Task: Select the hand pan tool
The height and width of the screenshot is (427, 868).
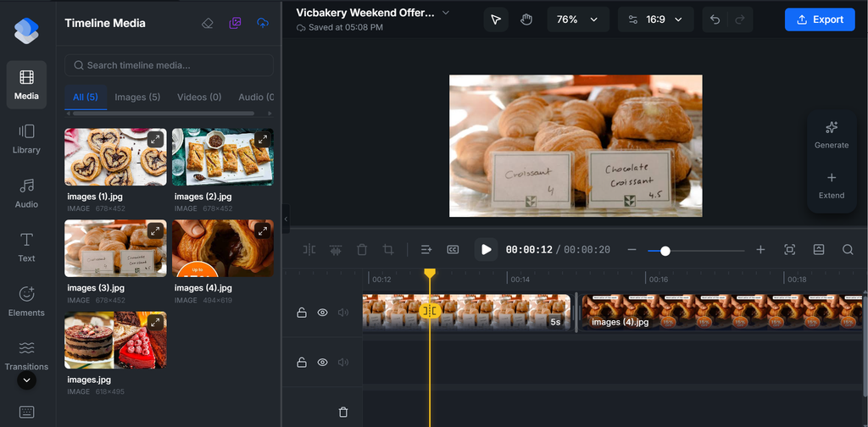Action: click(x=526, y=19)
